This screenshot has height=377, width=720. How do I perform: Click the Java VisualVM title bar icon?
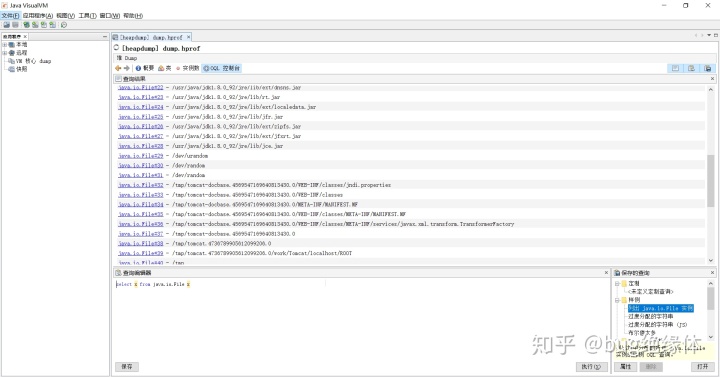5,6
